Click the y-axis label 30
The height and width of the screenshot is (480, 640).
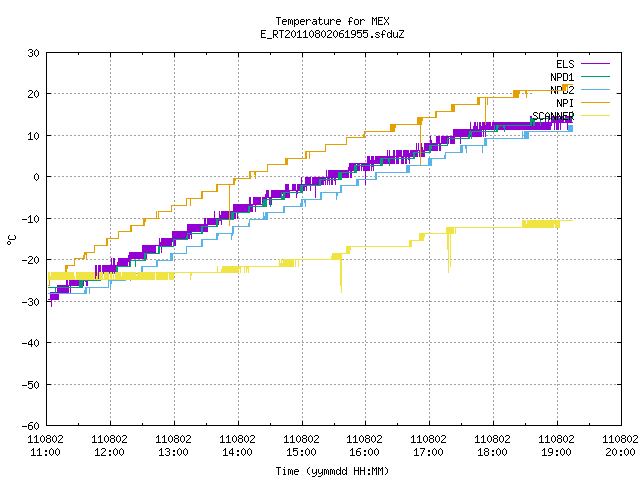pyautogui.click(x=33, y=53)
